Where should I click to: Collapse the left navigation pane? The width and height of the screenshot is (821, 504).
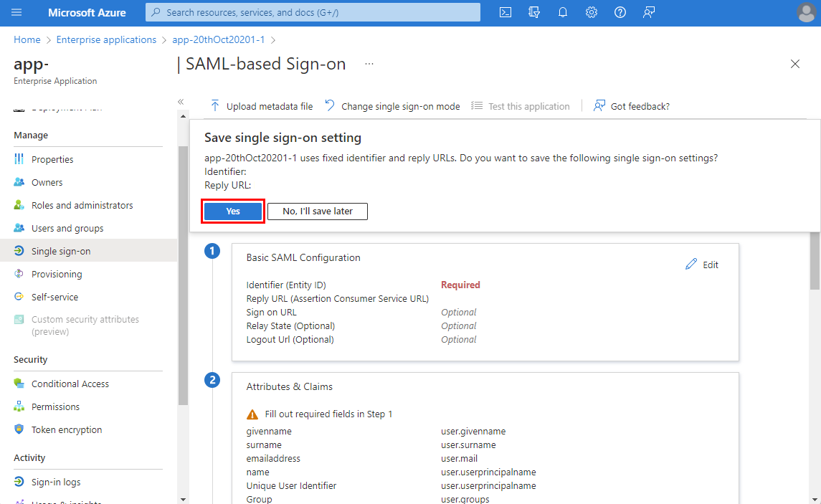(x=181, y=102)
